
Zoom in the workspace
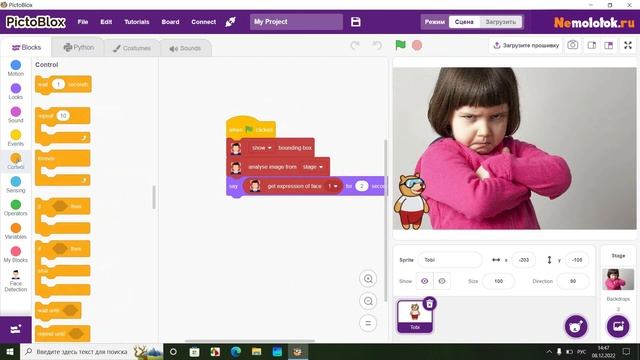click(368, 279)
